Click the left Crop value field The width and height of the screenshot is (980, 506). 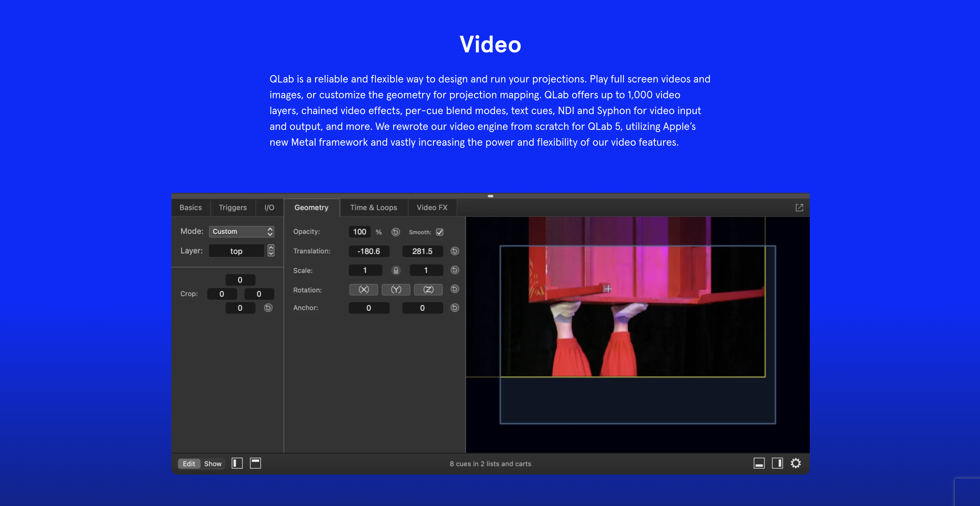pyautogui.click(x=222, y=294)
